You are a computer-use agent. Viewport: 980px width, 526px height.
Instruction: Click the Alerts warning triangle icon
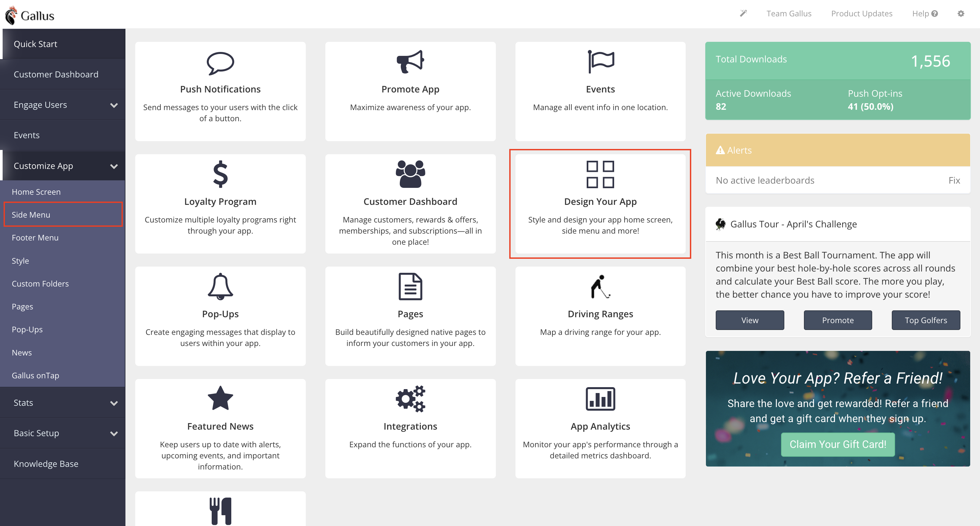click(x=720, y=150)
